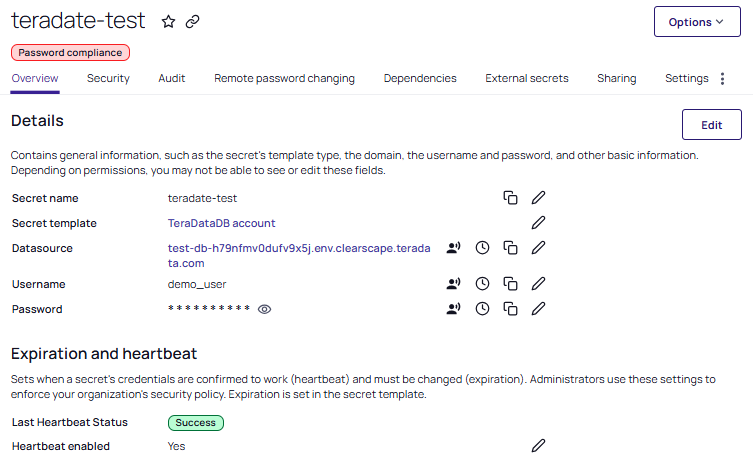Viewport: 753px width, 467px height.
Task: Follow the test-db datasource hostname link
Action: 299,256
